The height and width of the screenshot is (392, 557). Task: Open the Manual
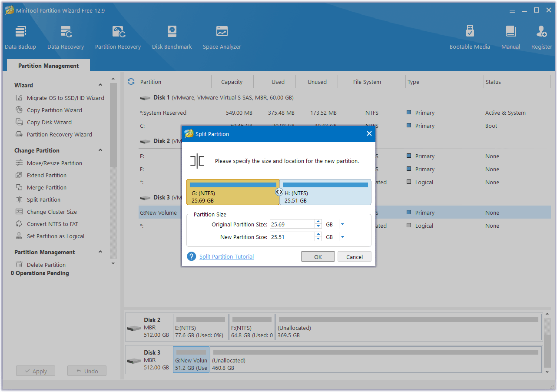point(511,37)
